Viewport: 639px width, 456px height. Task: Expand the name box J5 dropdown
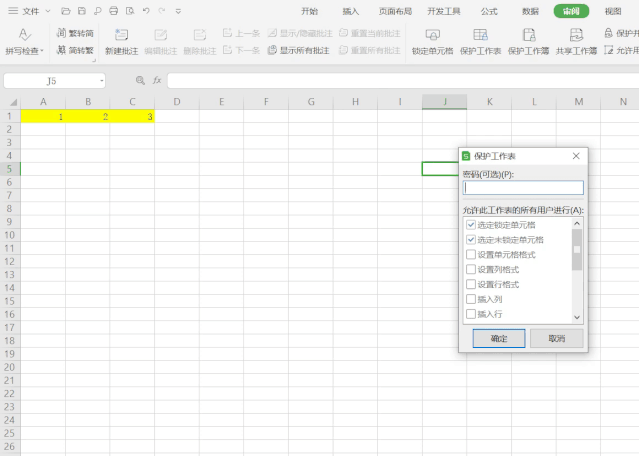[101, 80]
